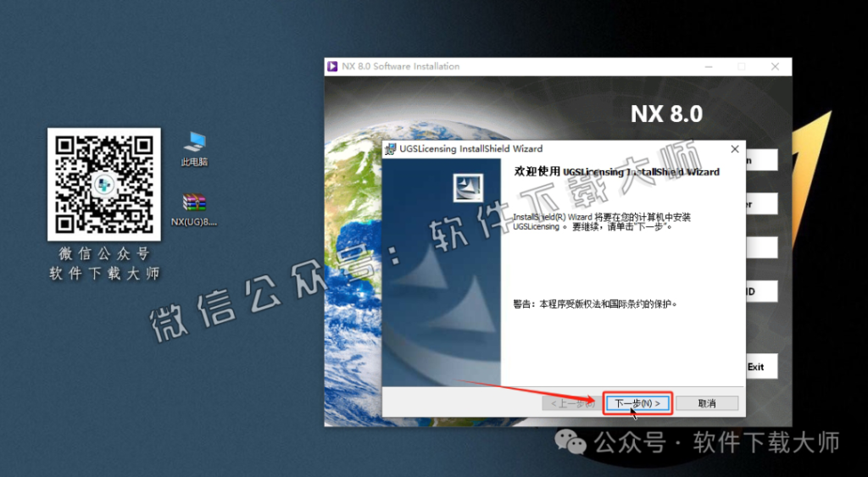The height and width of the screenshot is (477, 868).
Task: Click the 取消 button in the wizard
Action: point(707,403)
